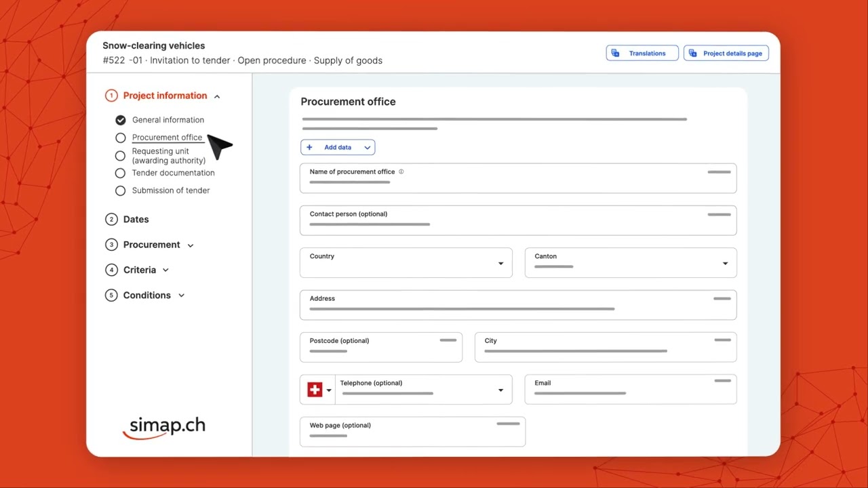Click the City field

[x=606, y=347]
